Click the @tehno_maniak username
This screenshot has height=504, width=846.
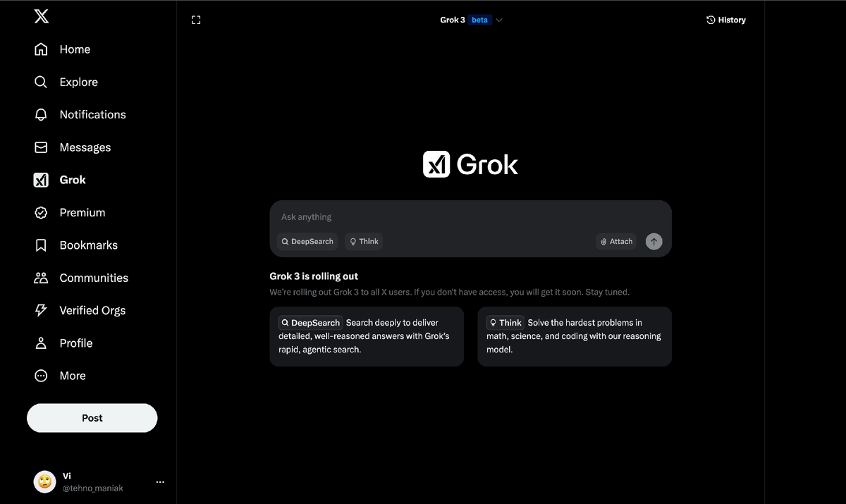tap(93, 488)
